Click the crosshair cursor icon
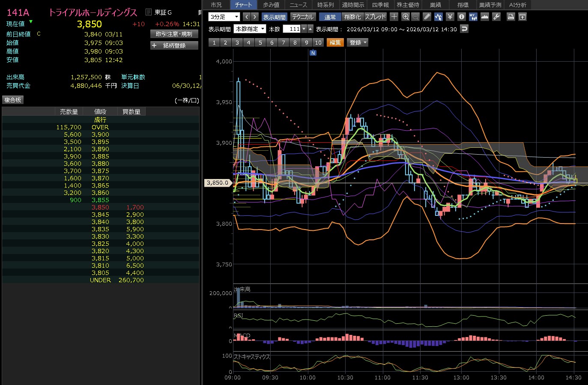The height and width of the screenshot is (385, 588). point(394,17)
